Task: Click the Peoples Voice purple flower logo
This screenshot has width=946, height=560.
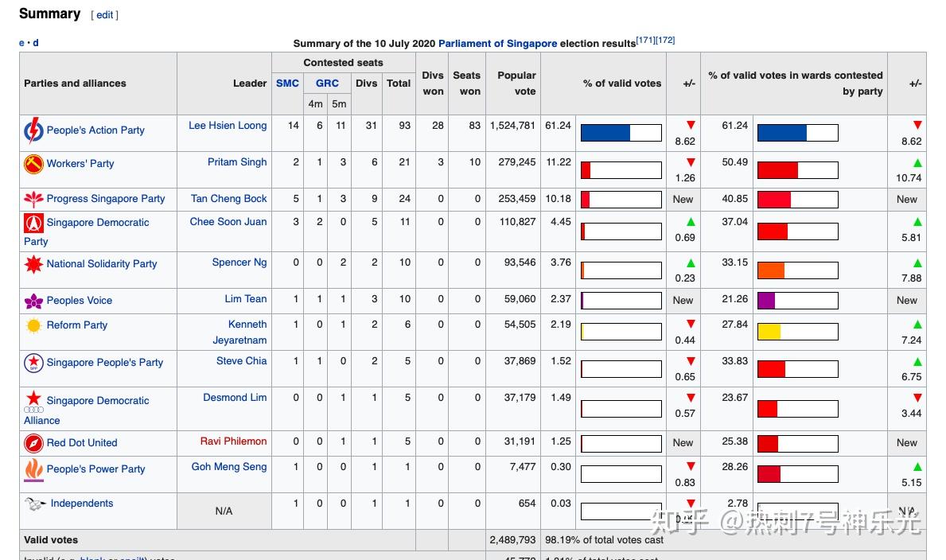Action: coord(33,301)
